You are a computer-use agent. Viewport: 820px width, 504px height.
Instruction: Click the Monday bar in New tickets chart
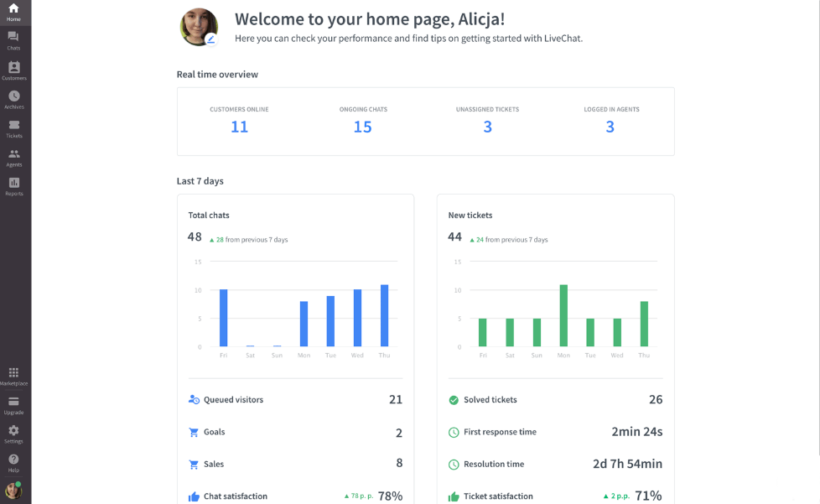pyautogui.click(x=563, y=316)
